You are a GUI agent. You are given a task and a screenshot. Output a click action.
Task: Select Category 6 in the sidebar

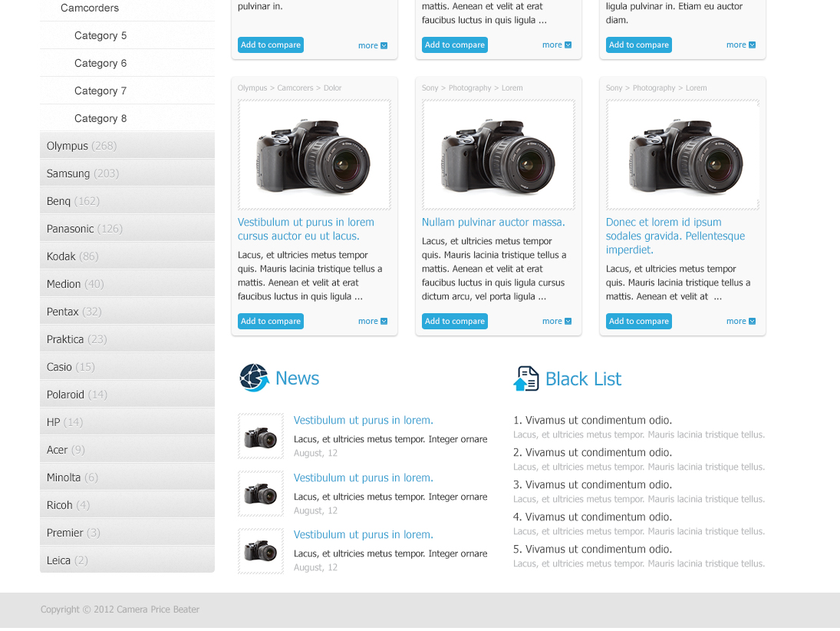click(100, 63)
